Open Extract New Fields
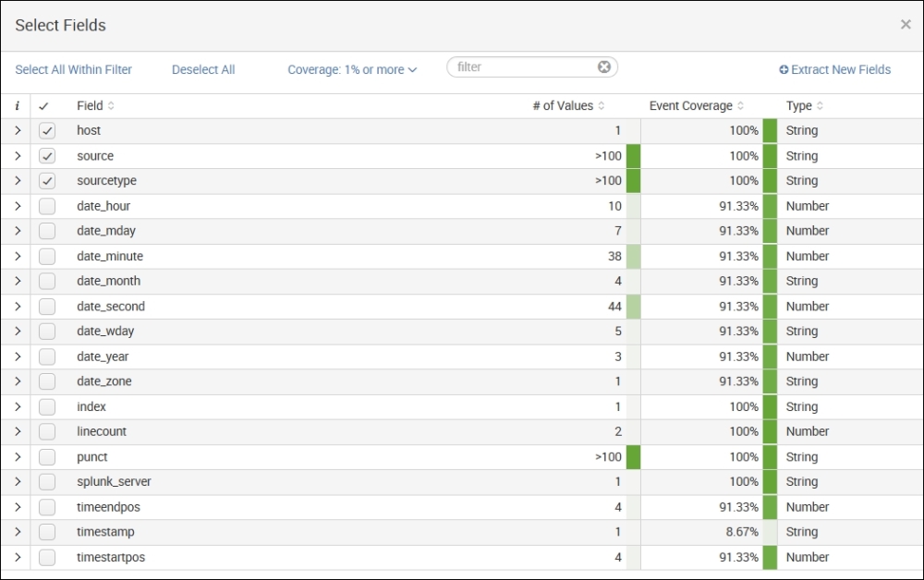 [x=835, y=70]
